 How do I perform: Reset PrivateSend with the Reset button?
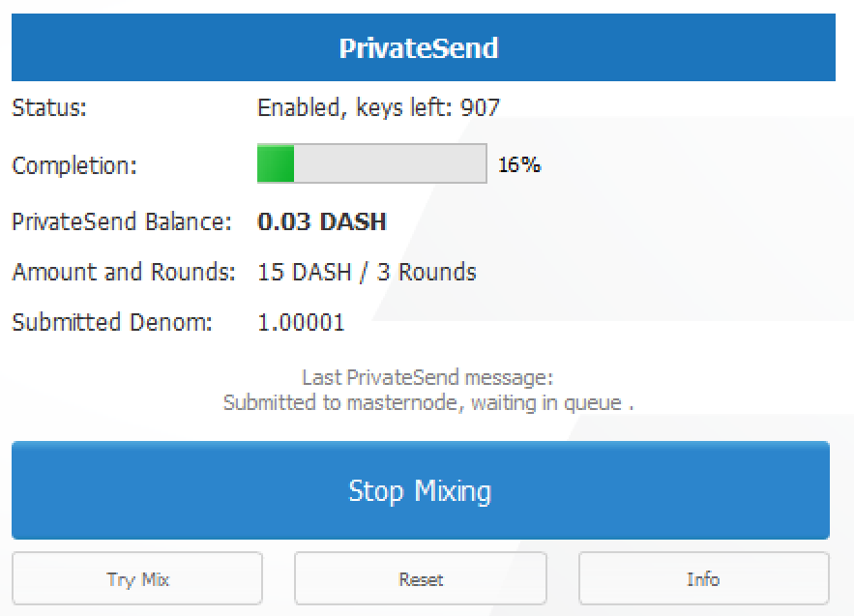(x=421, y=579)
